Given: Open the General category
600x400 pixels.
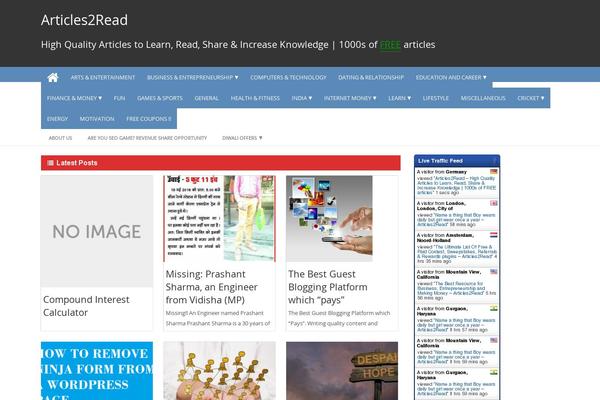Looking at the screenshot, I should pos(207,98).
